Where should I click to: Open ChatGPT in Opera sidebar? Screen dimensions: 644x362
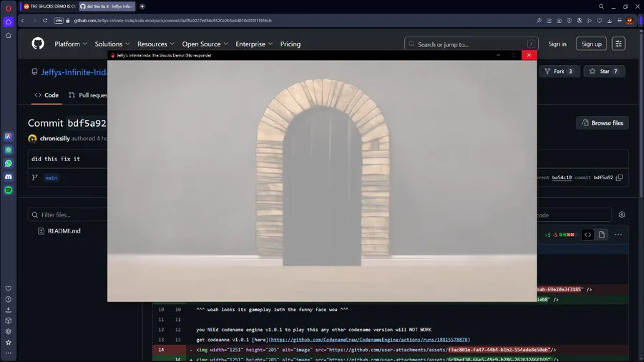[8, 150]
